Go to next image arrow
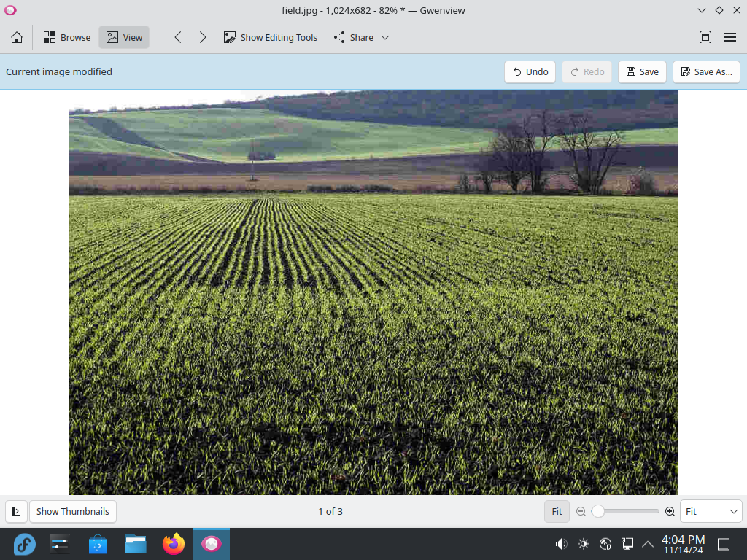Screen dimensions: 747x560 pos(203,37)
